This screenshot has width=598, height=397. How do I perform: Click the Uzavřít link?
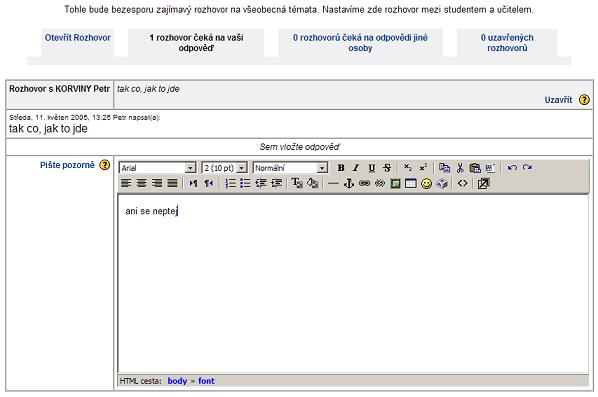click(x=558, y=100)
